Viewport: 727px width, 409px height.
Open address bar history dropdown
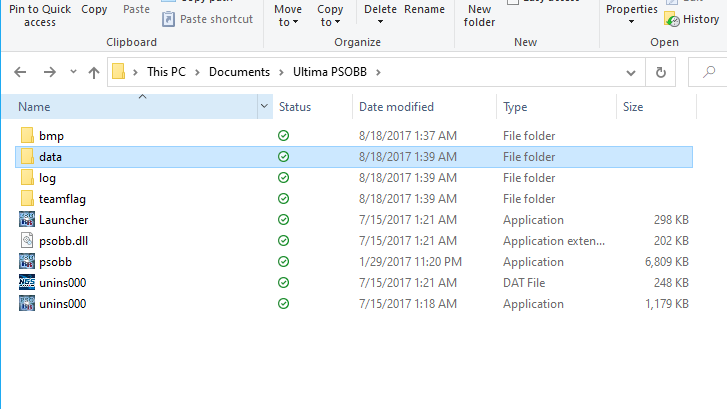[x=631, y=73]
